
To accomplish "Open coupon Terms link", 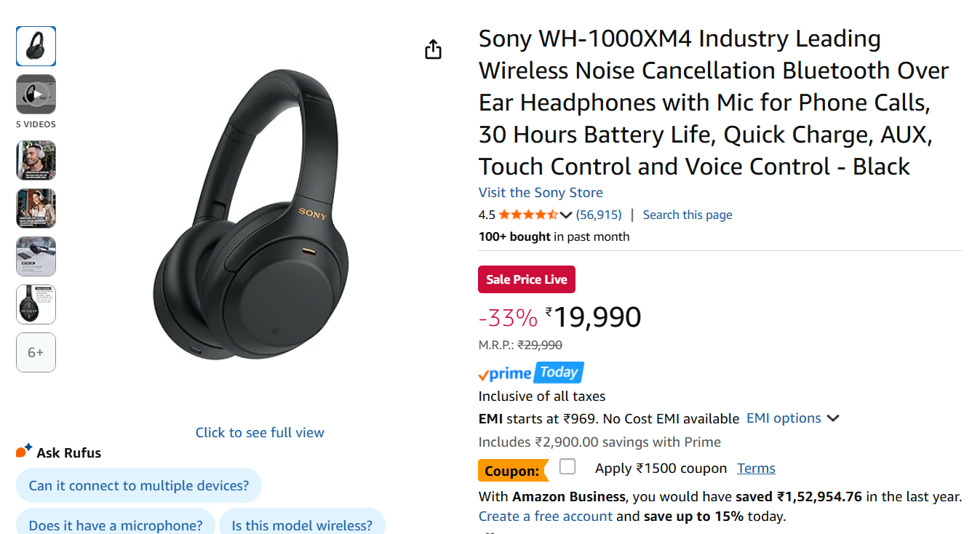I will [756, 469].
